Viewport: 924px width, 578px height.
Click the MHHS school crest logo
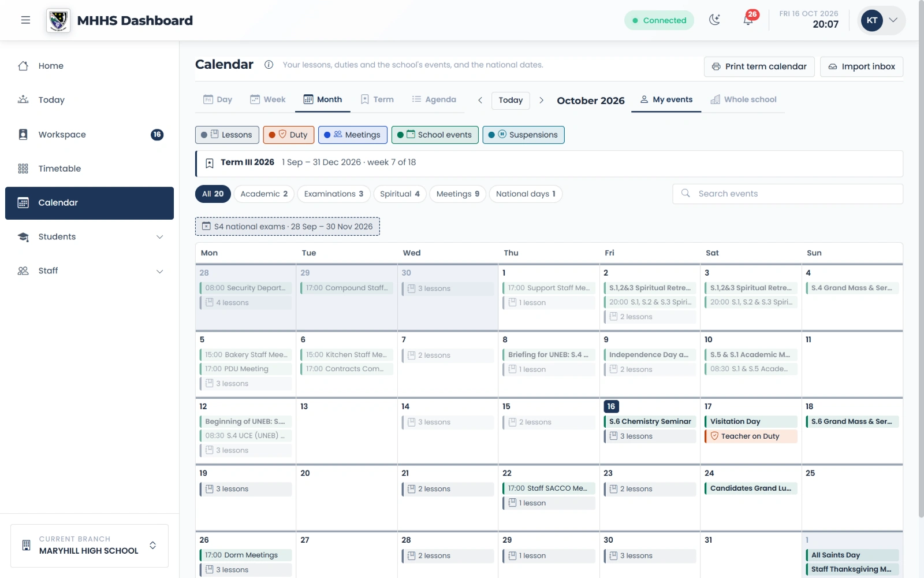[x=58, y=20]
